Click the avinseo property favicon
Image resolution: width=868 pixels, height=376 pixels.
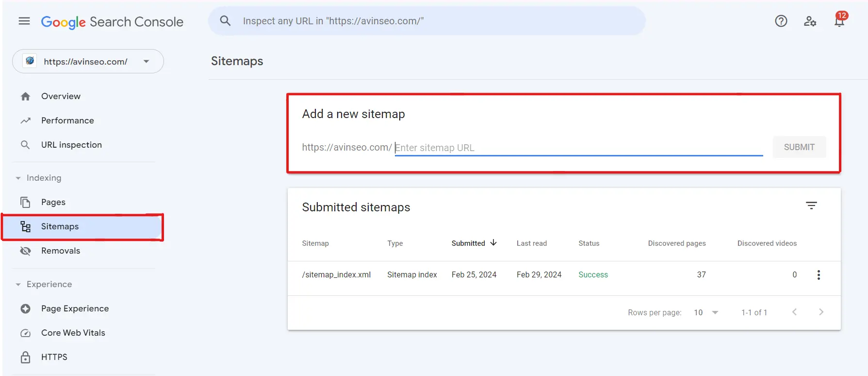pos(30,61)
